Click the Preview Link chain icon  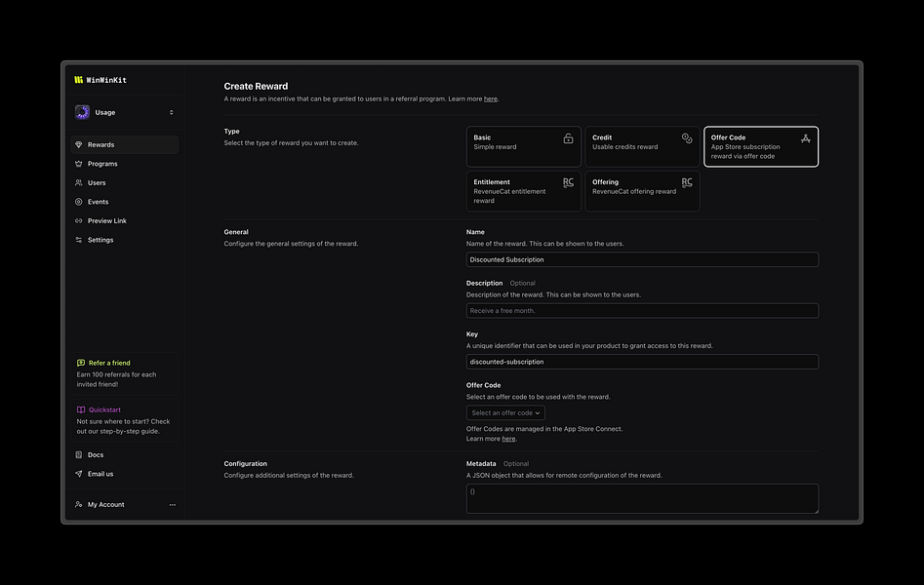79,221
